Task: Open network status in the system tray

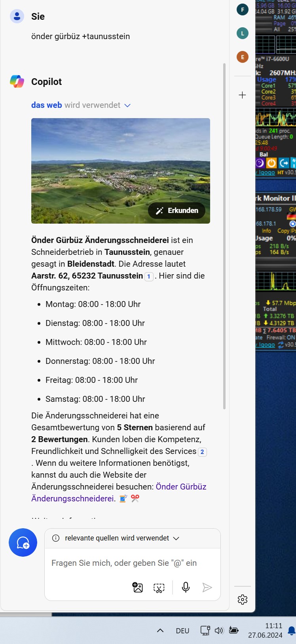Action: (x=205, y=630)
